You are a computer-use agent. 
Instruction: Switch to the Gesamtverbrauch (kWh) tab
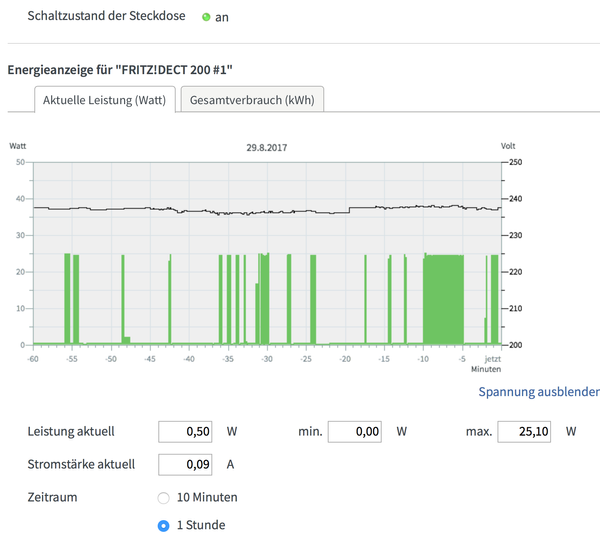pyautogui.click(x=251, y=100)
